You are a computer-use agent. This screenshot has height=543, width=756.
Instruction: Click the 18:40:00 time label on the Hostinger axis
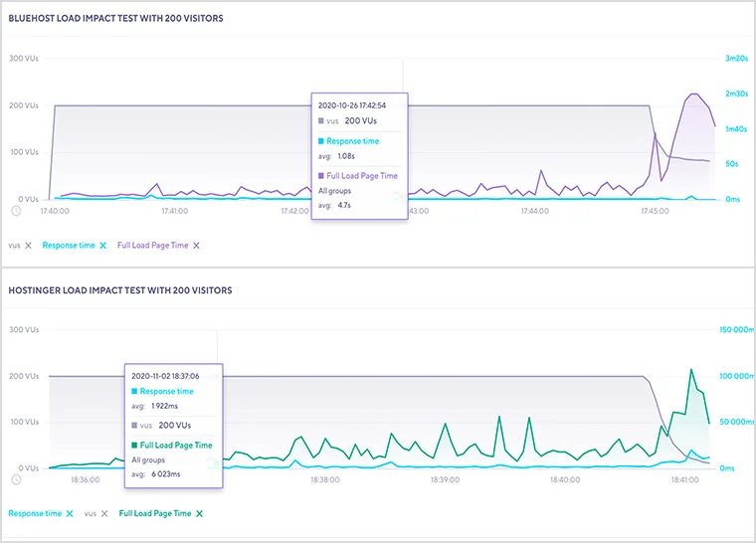(565, 479)
